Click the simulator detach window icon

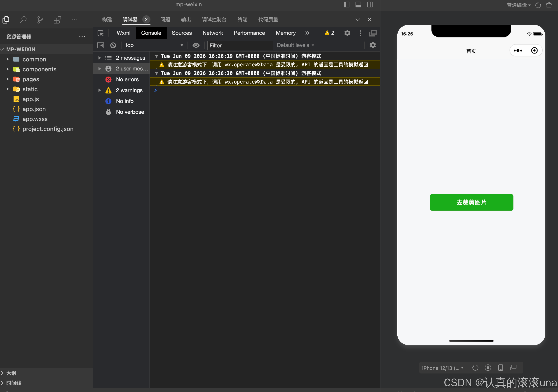coord(513,367)
